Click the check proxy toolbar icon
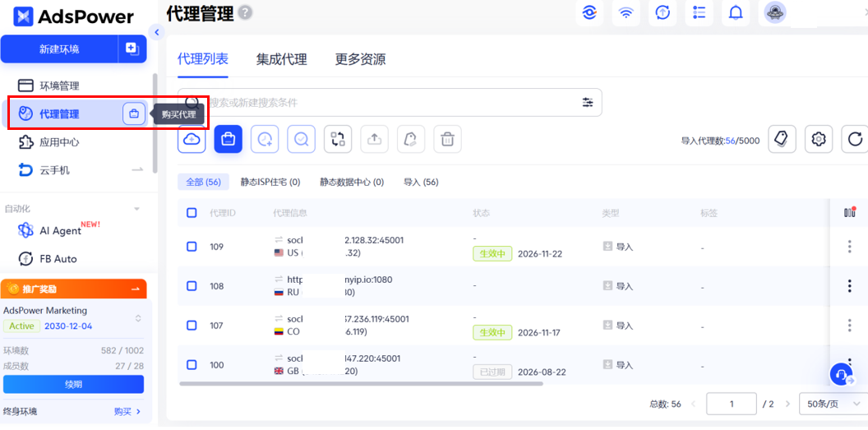Viewport: 868px width, 430px height. [301, 139]
